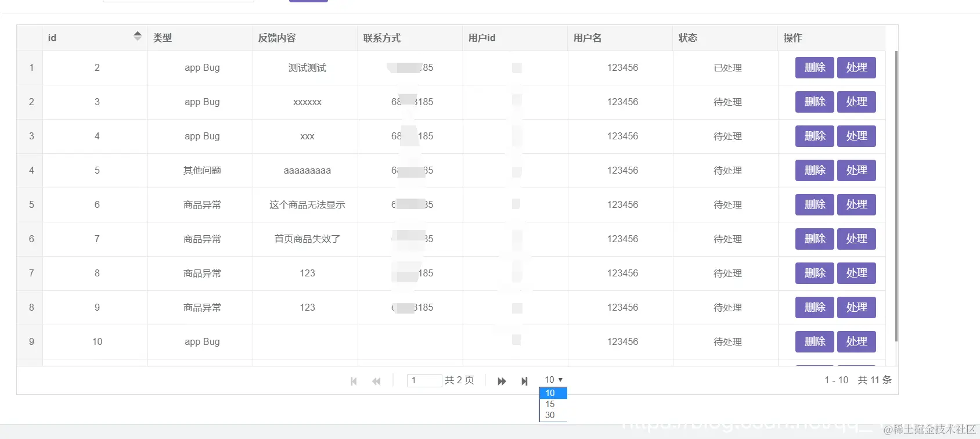980x439 pixels.
Task: Choose 30 rows per page option
Action: click(553, 415)
